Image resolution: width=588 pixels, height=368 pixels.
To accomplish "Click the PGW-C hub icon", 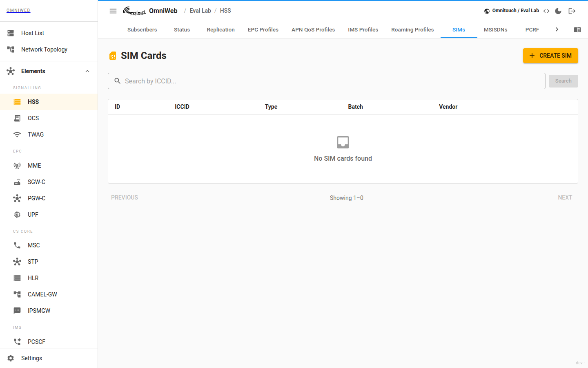I will pyautogui.click(x=17, y=198).
